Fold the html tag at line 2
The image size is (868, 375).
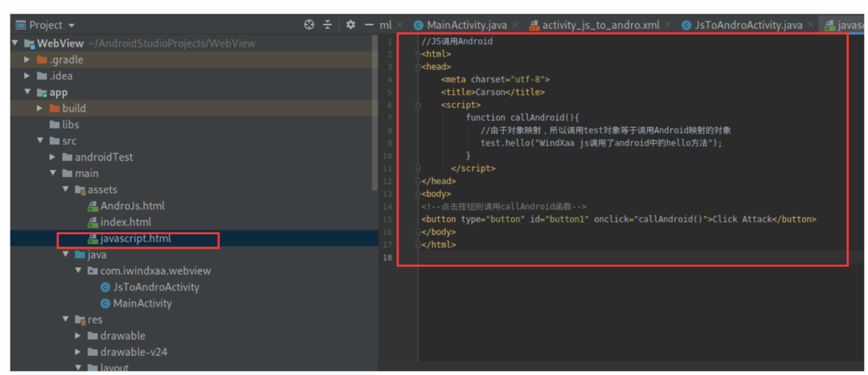click(x=418, y=54)
